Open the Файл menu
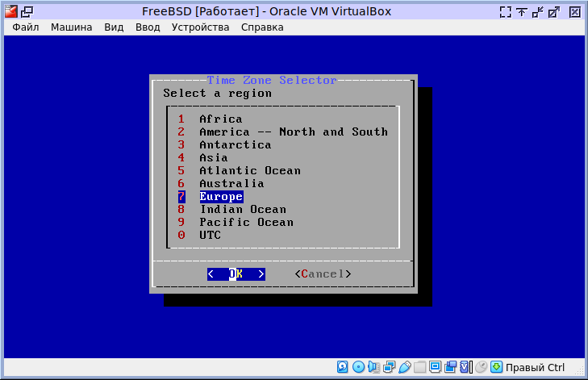This screenshot has height=380, width=588. pos(26,27)
